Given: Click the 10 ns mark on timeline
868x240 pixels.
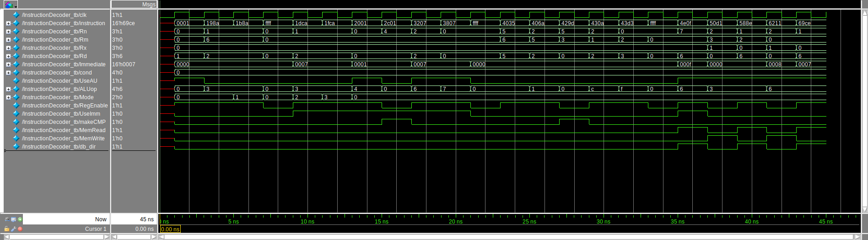Looking at the screenshot, I should click(307, 222).
